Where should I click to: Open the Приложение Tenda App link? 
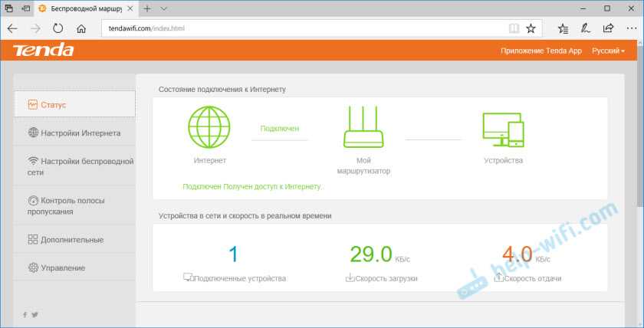point(541,51)
